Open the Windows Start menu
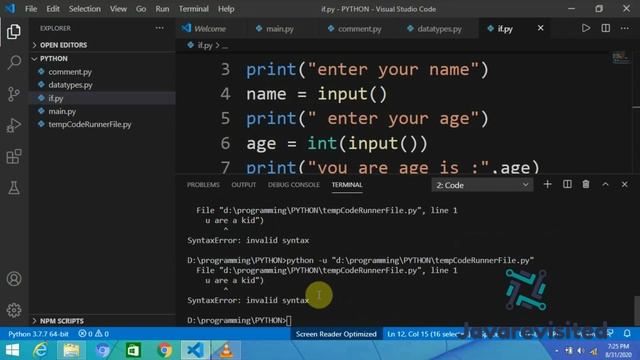This screenshot has width=640, height=360. [12, 350]
